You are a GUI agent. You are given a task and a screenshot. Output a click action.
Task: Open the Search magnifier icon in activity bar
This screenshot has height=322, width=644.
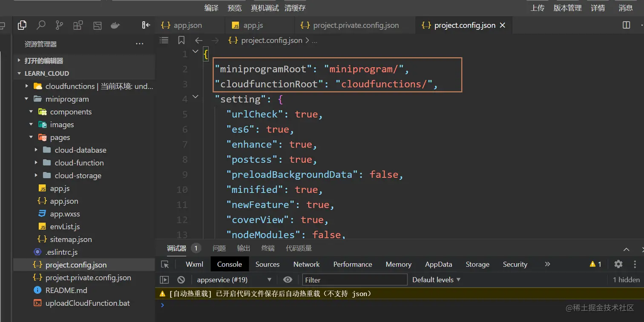tap(41, 25)
